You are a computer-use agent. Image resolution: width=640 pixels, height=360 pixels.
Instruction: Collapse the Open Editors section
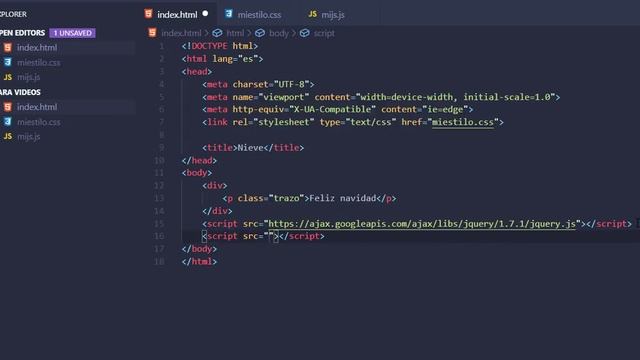tap(22, 33)
